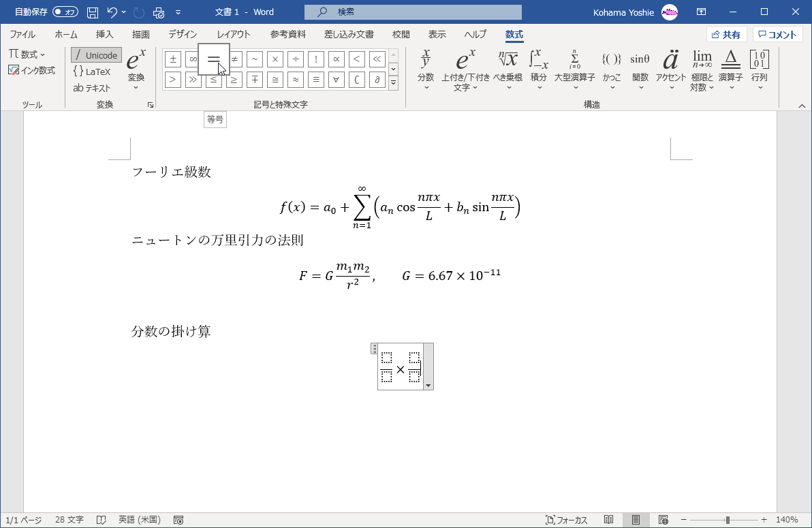Screen dimensions: 812x528
Task: Open the 極限と対数 limit dropdown
Action: [x=702, y=70]
